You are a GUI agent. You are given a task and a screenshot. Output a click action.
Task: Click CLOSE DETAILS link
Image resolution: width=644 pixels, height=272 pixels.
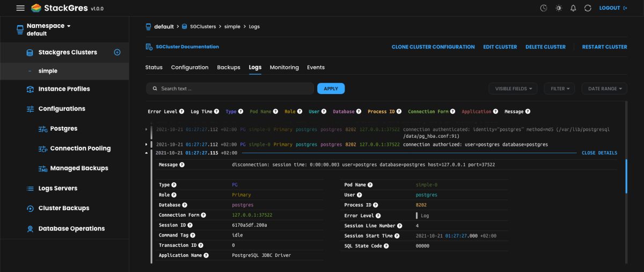pos(599,153)
